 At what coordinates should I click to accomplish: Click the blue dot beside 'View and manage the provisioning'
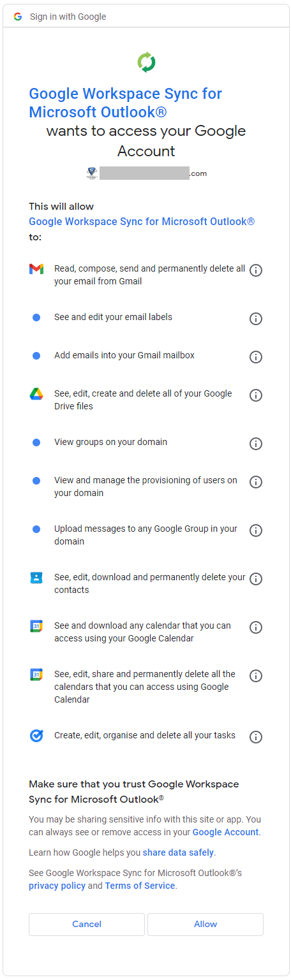(x=36, y=481)
